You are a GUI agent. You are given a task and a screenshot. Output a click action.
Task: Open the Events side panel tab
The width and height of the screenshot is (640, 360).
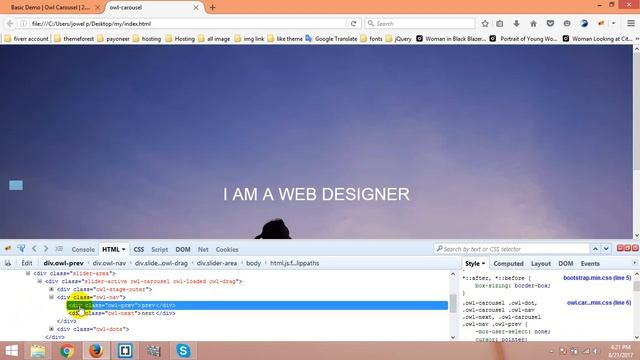pyautogui.click(x=590, y=264)
